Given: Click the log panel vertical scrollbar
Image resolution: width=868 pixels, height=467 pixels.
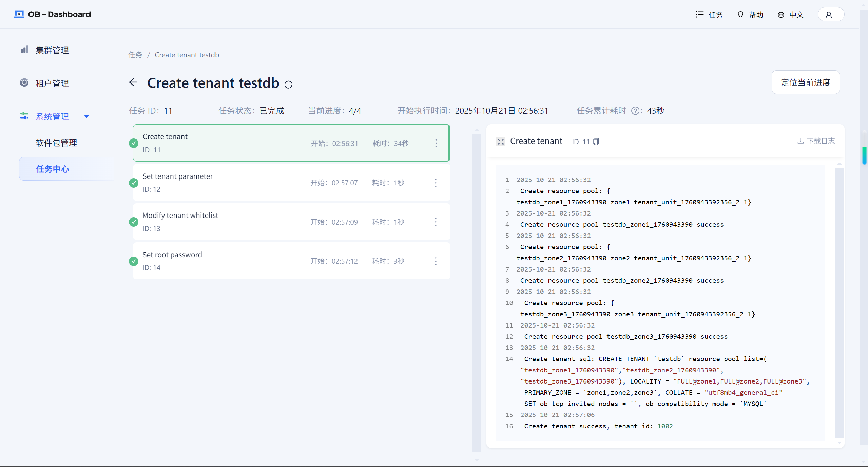Looking at the screenshot, I should tap(839, 302).
